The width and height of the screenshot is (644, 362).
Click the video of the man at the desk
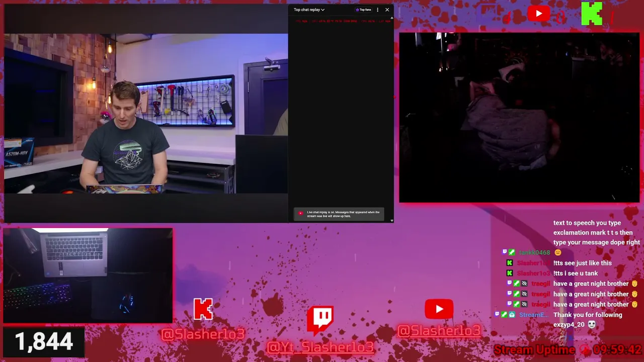[x=146, y=114]
